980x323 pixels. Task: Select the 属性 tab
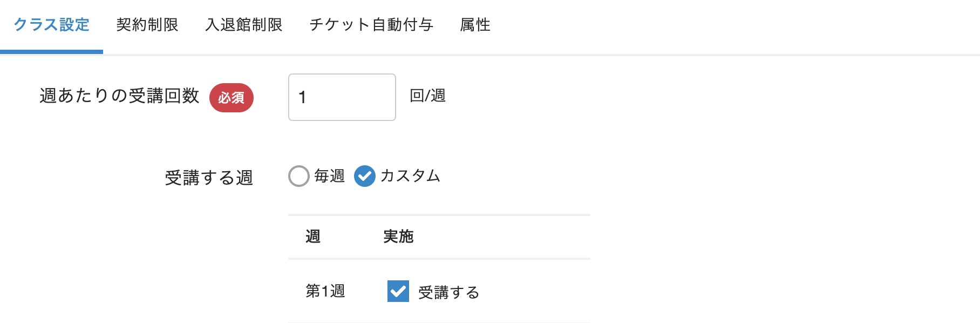click(x=475, y=25)
